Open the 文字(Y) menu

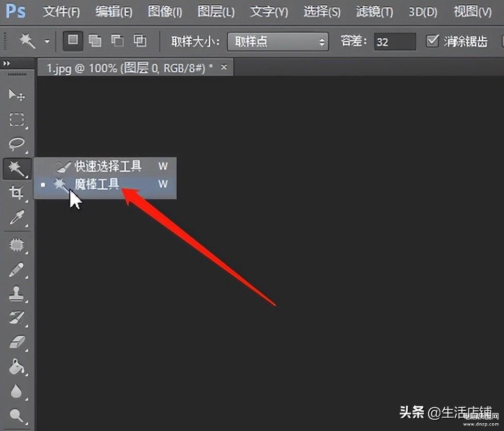[269, 12]
